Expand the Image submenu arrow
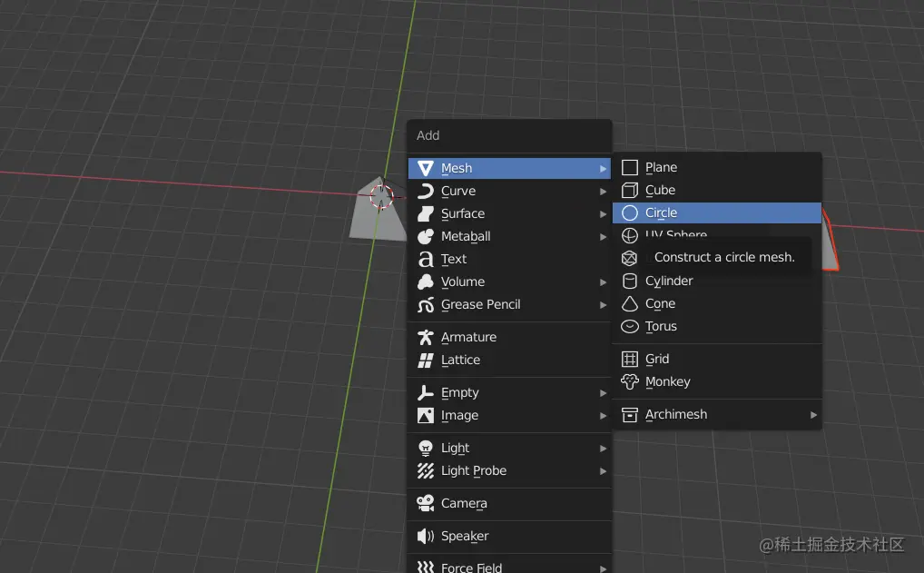 603,416
